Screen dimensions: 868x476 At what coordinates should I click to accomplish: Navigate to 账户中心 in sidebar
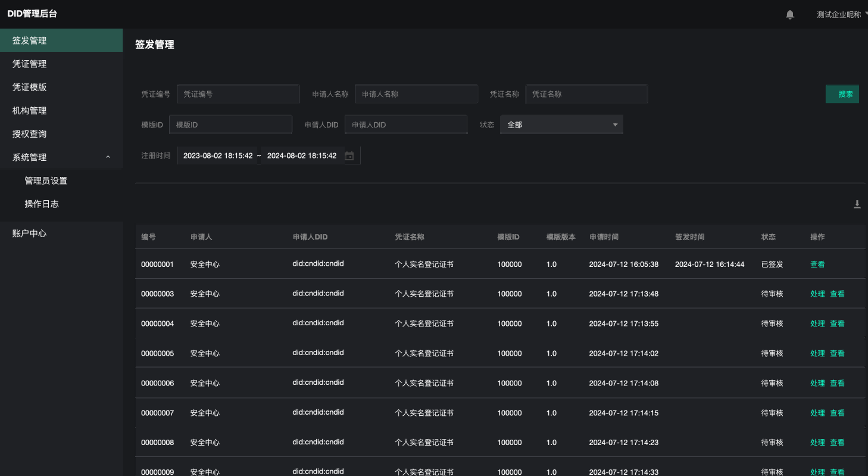click(30, 234)
